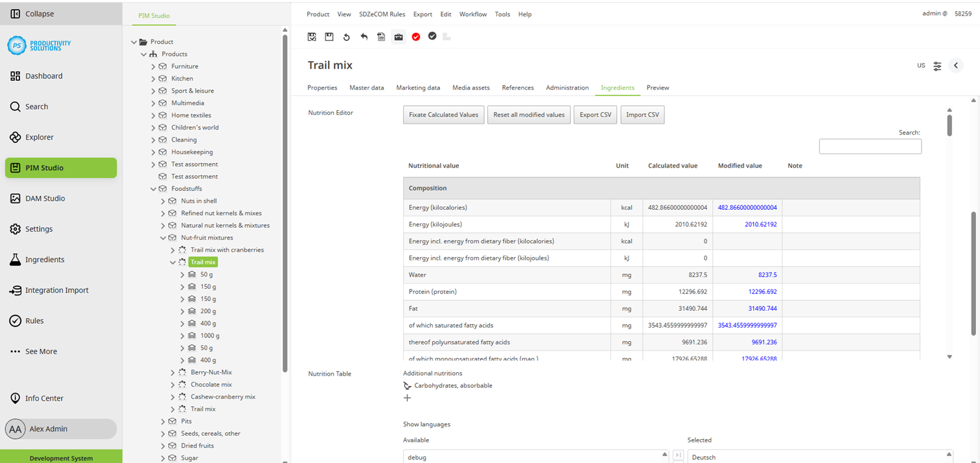Refresh data with the circular arrow icon
980x463 pixels.
point(346,37)
